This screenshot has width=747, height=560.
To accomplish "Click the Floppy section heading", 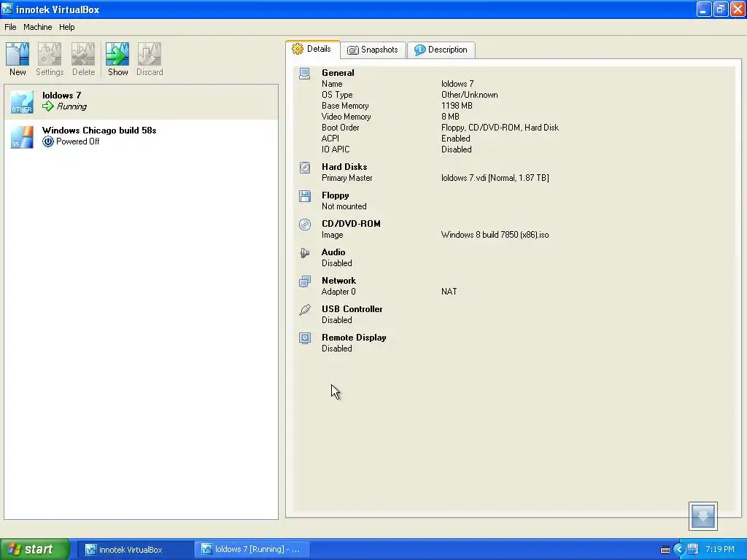I will pos(335,195).
